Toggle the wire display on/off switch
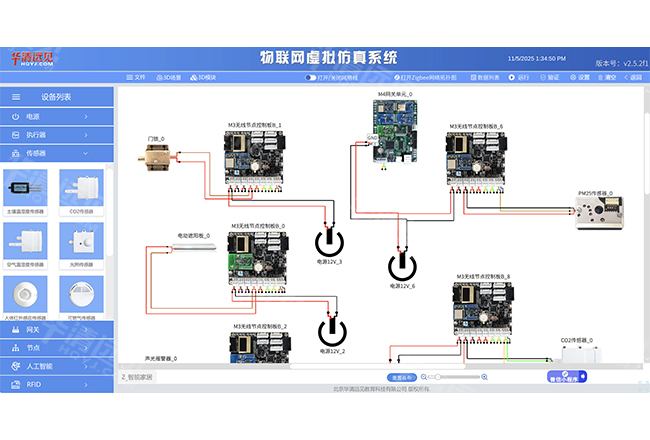 point(311,77)
